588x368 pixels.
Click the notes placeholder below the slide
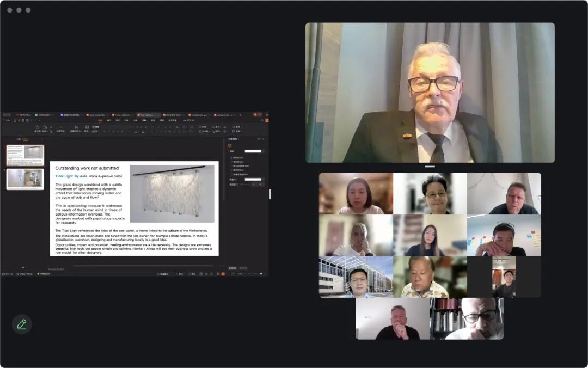coord(56,269)
